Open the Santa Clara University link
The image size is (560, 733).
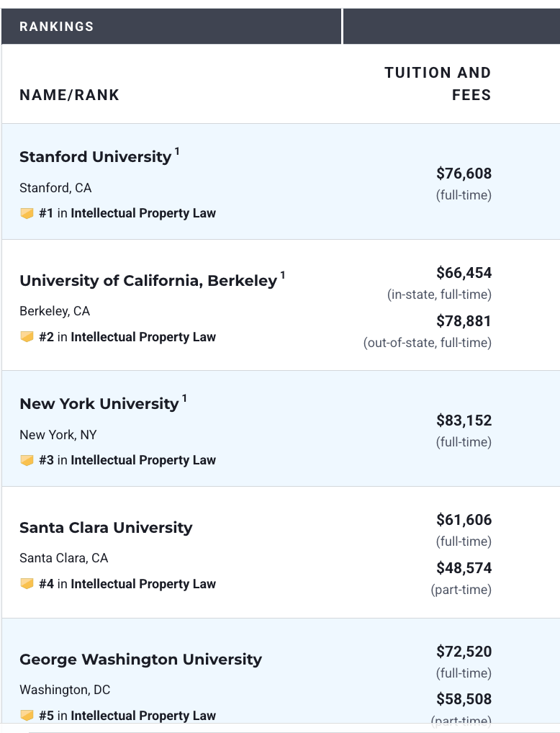click(x=106, y=528)
